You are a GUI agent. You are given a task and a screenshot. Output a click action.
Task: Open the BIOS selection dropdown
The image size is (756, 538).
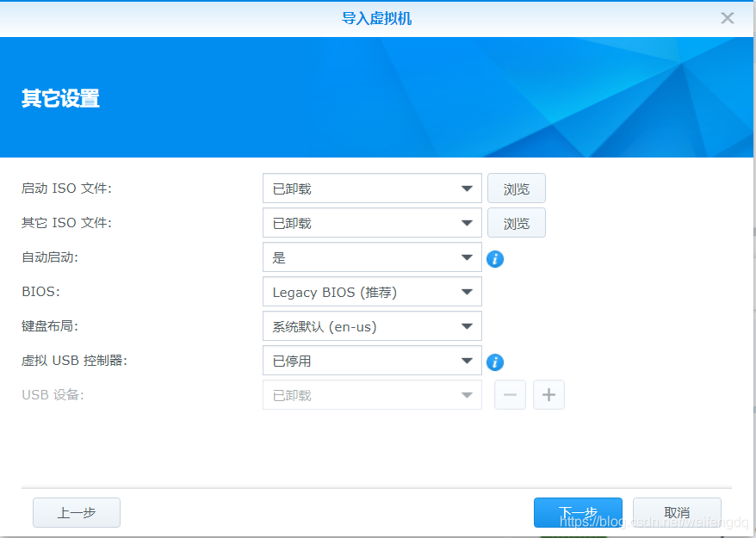372,291
